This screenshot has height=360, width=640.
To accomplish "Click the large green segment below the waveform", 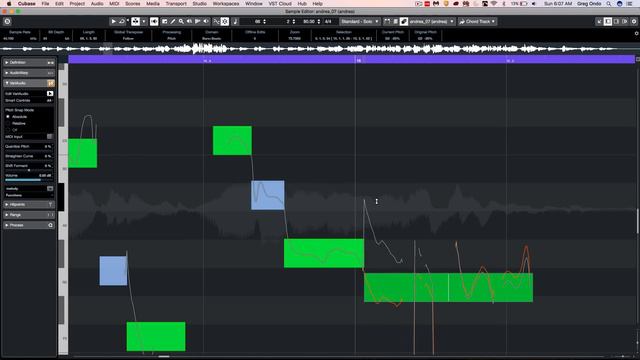I will [x=324, y=253].
